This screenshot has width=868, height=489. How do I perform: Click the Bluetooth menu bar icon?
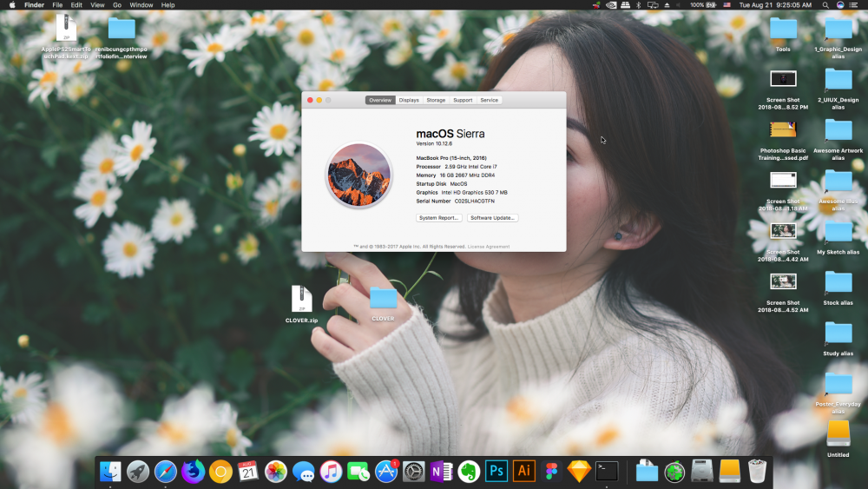638,5
